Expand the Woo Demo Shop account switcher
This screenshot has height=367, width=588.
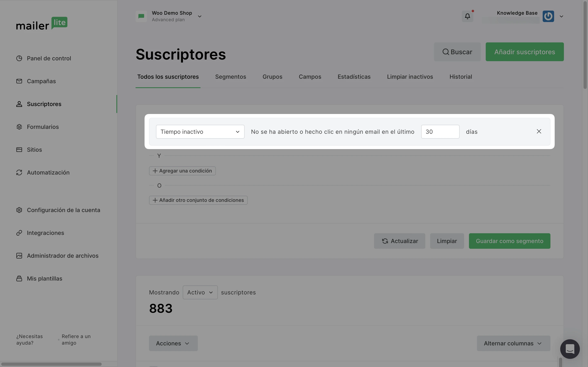199,17
